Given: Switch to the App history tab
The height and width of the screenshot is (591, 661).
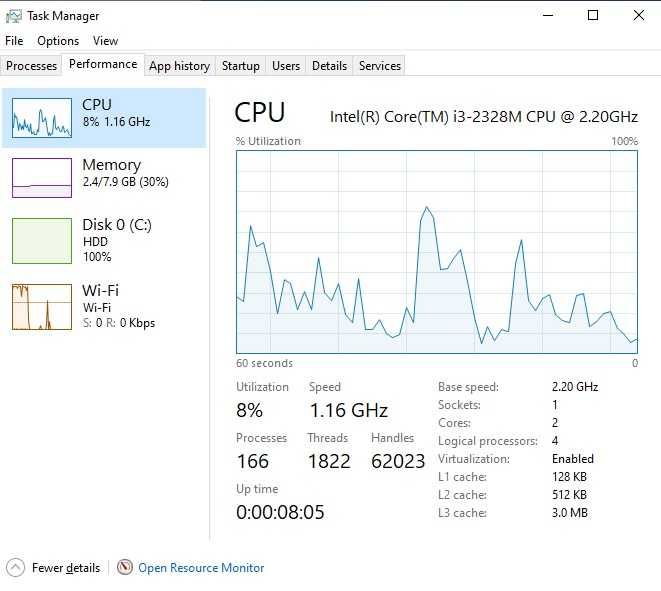Looking at the screenshot, I should pos(180,66).
